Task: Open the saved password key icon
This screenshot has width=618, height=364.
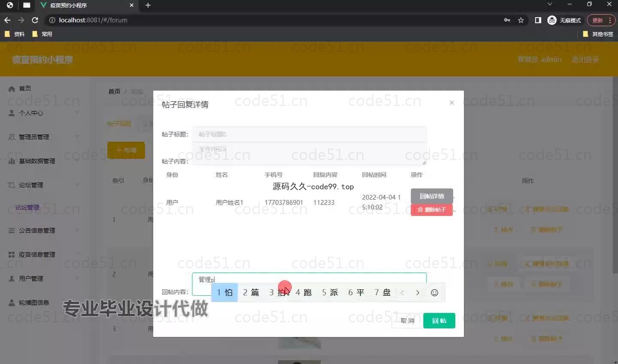Action: click(507, 20)
